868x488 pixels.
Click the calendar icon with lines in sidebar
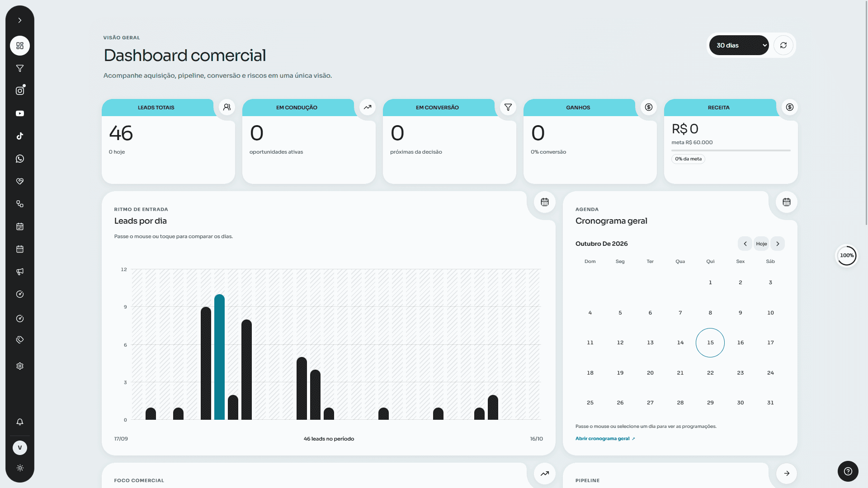click(20, 226)
